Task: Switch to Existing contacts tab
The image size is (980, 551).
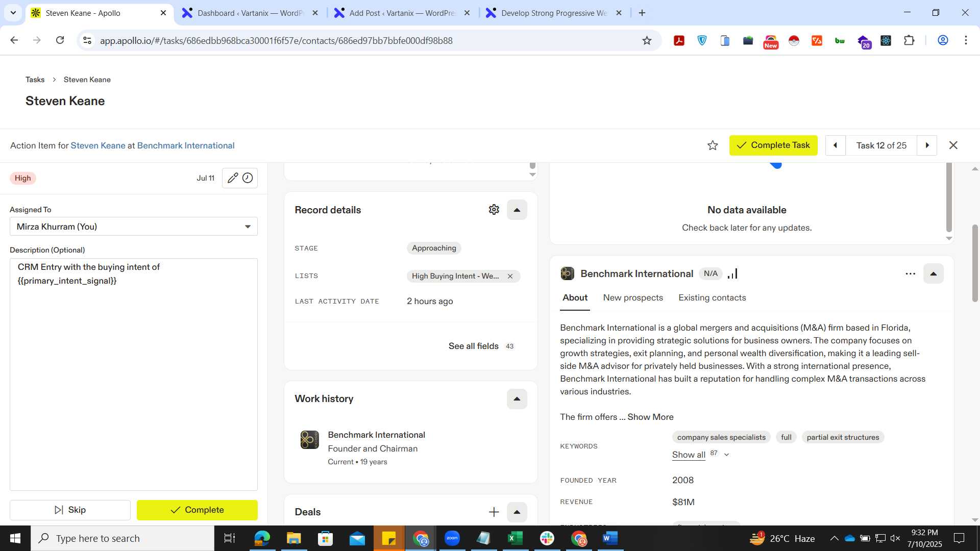Action: [712, 298]
